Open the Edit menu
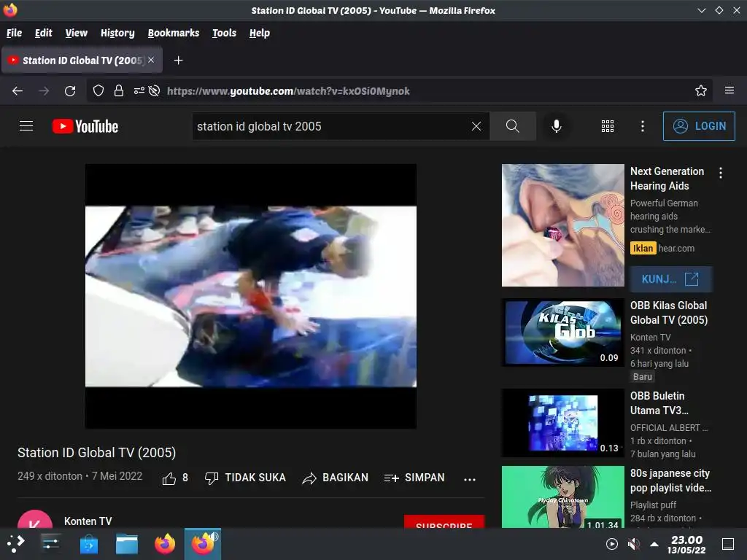Viewport: 747px width, 560px height. click(43, 33)
